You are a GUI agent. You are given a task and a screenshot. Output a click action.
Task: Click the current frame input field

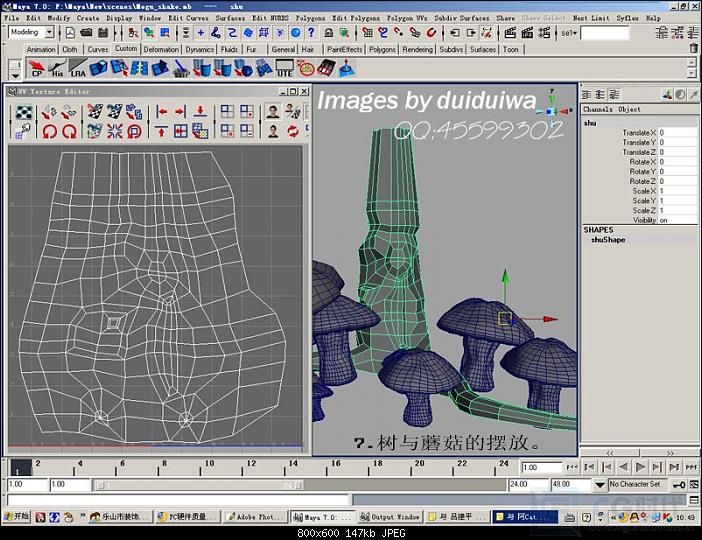click(541, 467)
